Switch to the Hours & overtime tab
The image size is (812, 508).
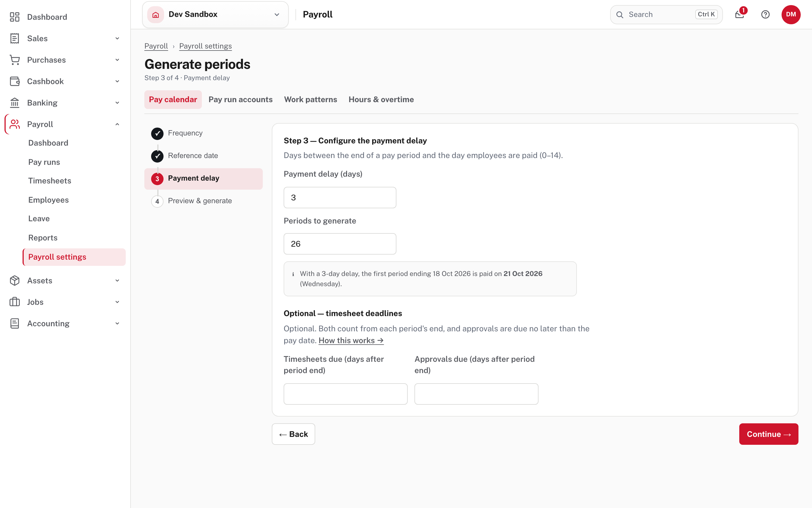pos(381,99)
